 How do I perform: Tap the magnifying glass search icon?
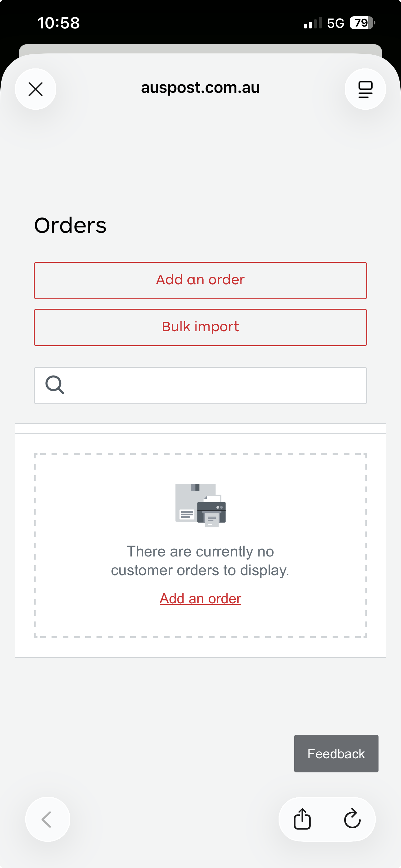(x=55, y=385)
